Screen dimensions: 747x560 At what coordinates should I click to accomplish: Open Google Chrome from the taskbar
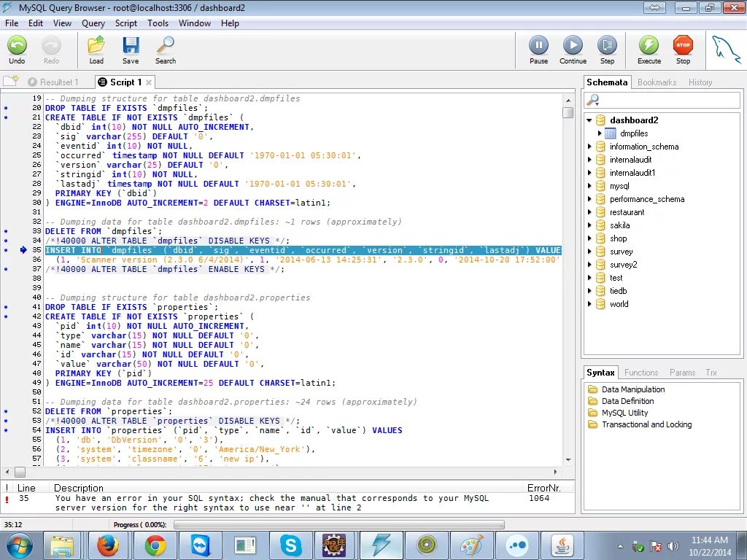tap(155, 545)
